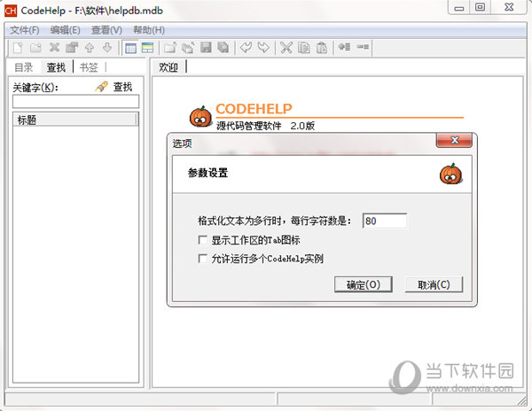The height and width of the screenshot is (411, 532).
Task: Click the pumpkin logo in options dialog
Action: pyautogui.click(x=451, y=174)
